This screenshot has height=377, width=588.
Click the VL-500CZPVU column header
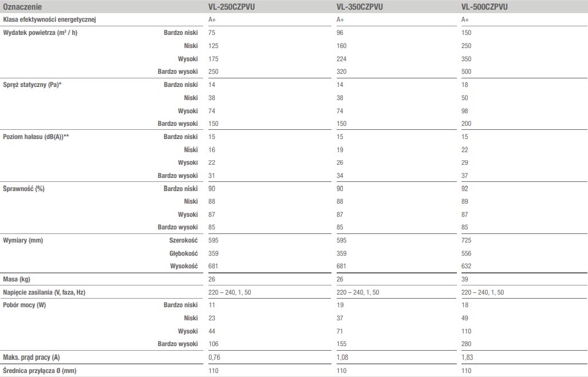coord(484,7)
